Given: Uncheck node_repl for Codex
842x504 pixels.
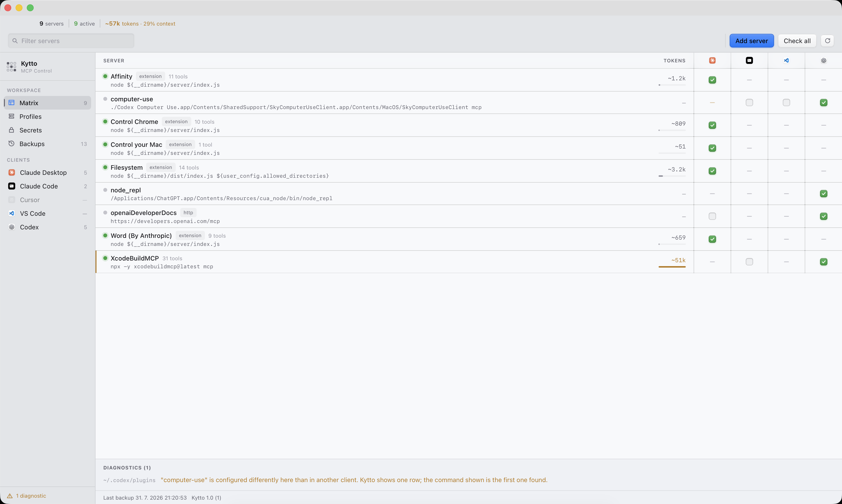Looking at the screenshot, I should pyautogui.click(x=824, y=194).
